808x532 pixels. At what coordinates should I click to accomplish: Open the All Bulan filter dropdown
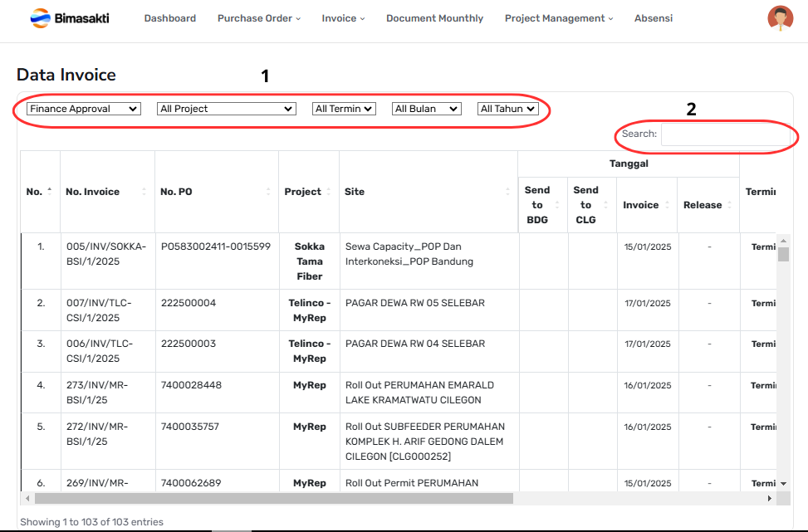click(426, 109)
